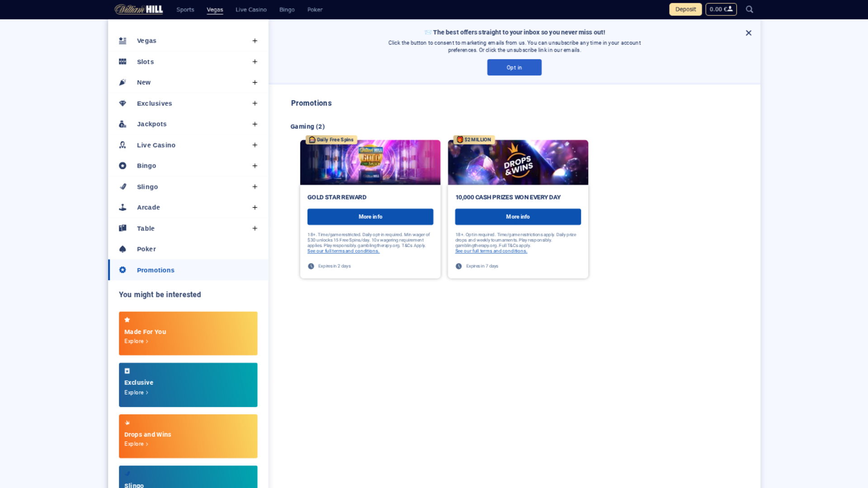Opt in to marketing emails
Image resolution: width=868 pixels, height=488 pixels.
514,67
